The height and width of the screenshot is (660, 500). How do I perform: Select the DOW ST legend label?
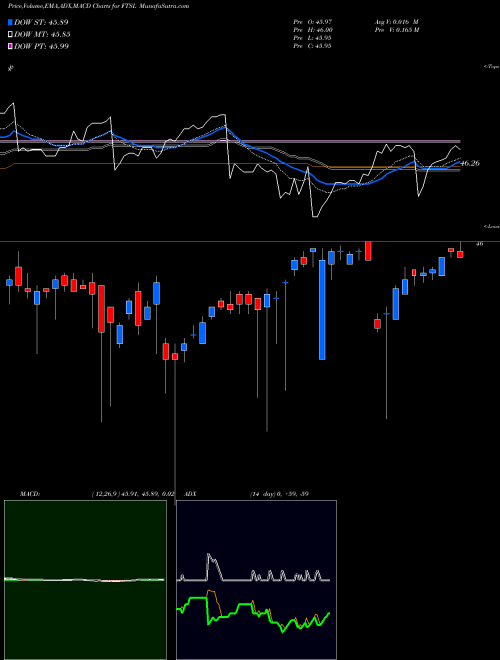point(41,22)
